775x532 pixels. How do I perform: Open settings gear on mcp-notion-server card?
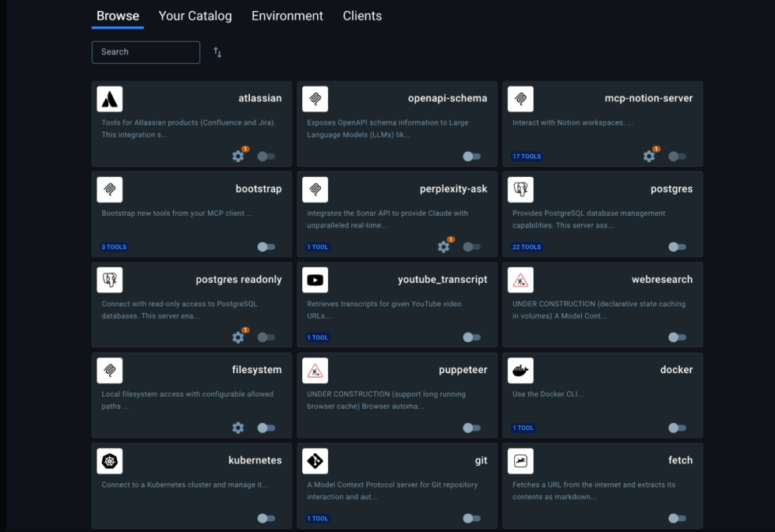(648, 156)
